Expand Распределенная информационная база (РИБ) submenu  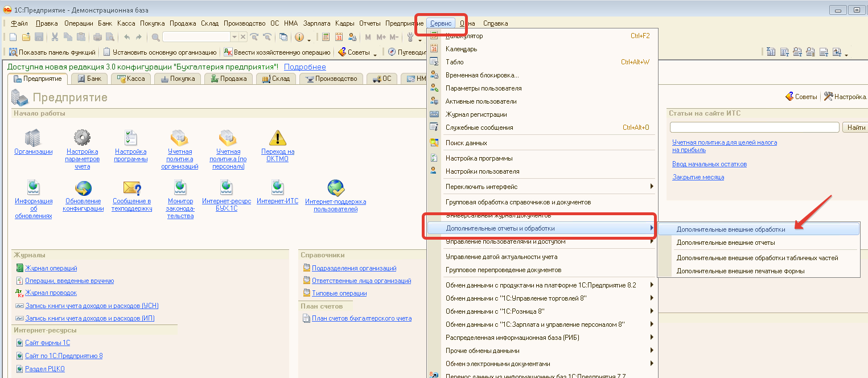pos(652,338)
